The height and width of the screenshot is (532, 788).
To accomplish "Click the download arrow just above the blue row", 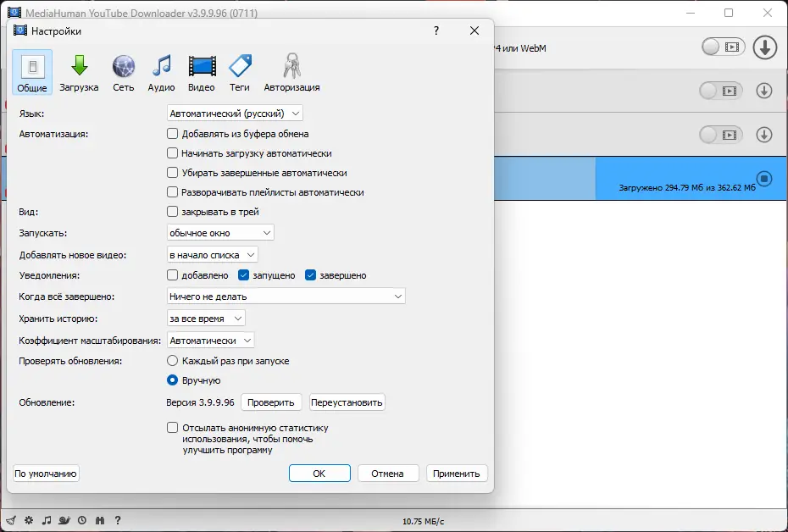I will pos(764,135).
